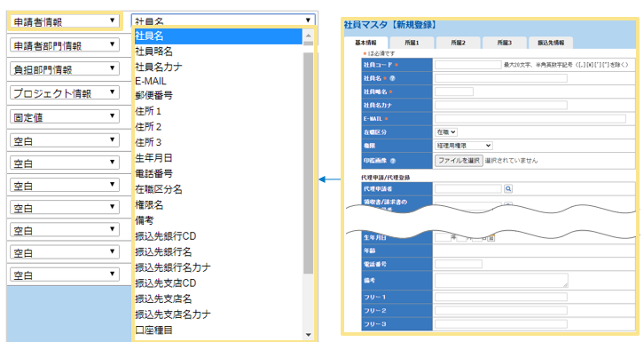Focus the フリー2 input field
Screen dimensions: 644x342
(x=501, y=310)
